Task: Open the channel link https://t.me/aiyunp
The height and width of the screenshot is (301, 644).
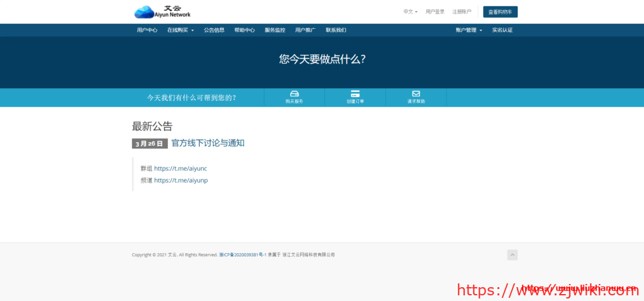Action: click(x=180, y=180)
